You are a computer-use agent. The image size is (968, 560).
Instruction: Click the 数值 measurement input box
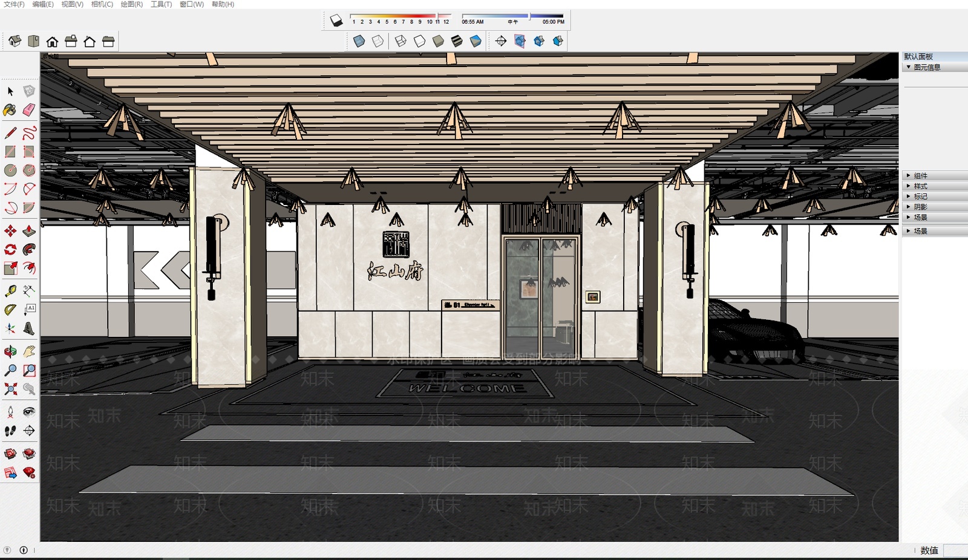point(955,550)
